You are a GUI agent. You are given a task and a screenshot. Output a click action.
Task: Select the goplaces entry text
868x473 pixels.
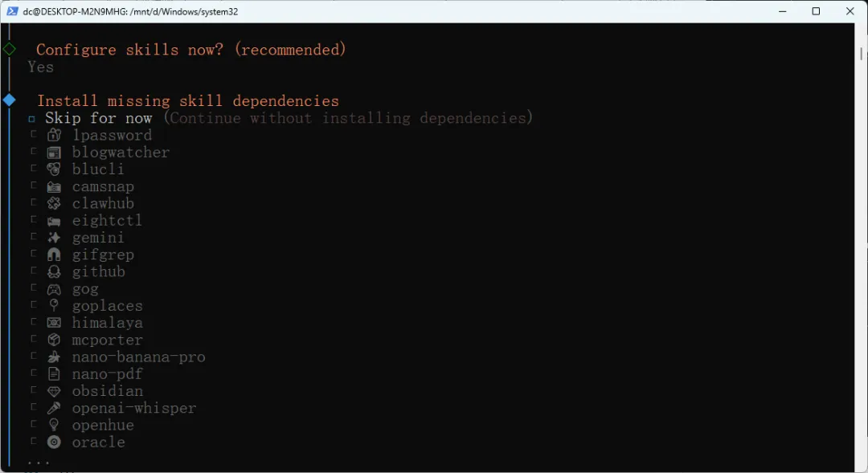[108, 306]
